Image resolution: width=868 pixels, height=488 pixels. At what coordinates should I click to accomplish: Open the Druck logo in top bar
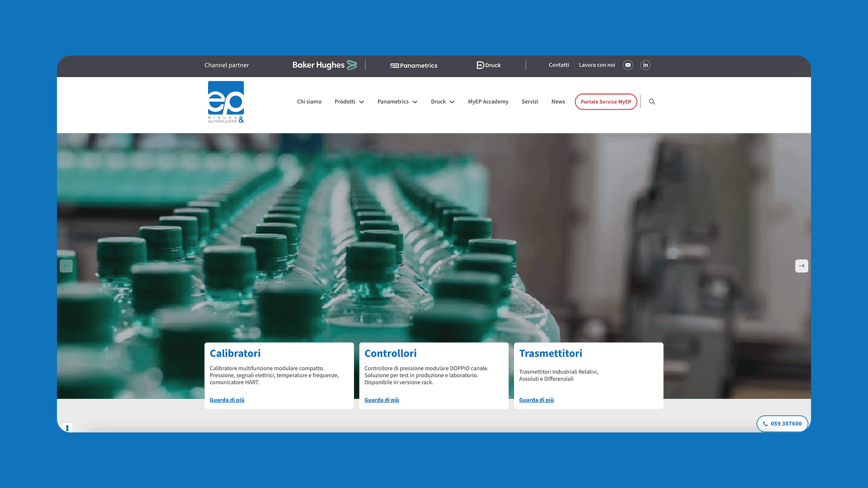click(488, 65)
